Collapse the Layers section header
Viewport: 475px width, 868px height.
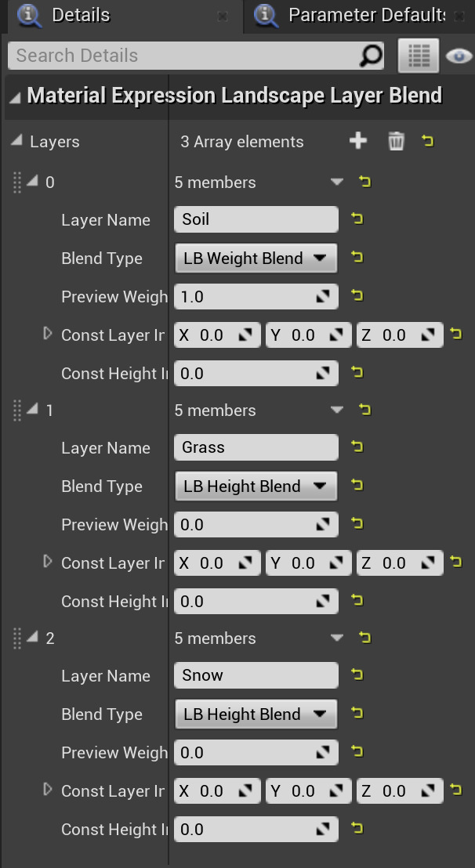coord(16,141)
